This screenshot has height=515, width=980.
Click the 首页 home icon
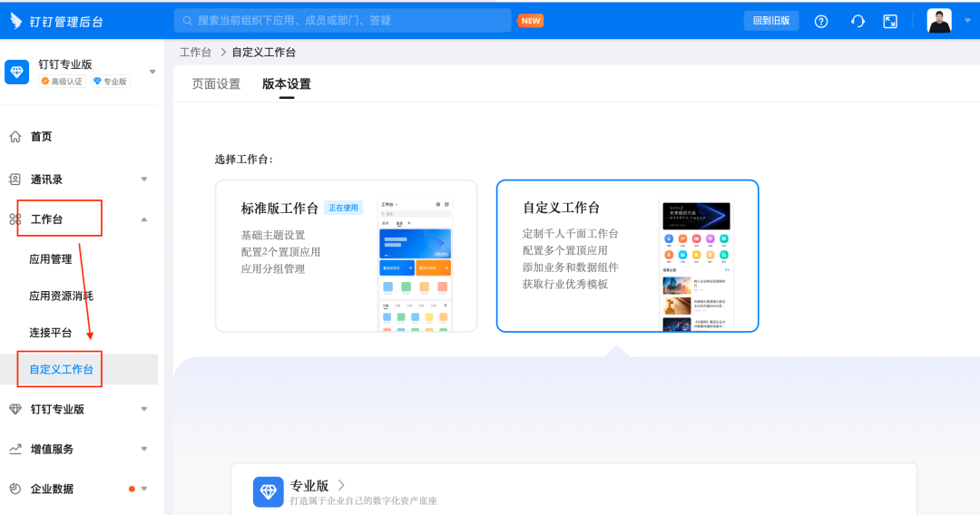[x=15, y=137]
